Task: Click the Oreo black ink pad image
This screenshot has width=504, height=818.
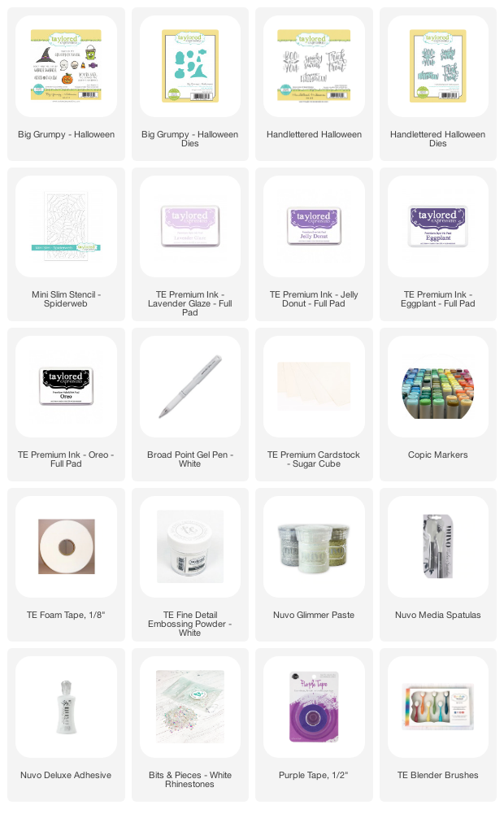Action: click(x=67, y=386)
